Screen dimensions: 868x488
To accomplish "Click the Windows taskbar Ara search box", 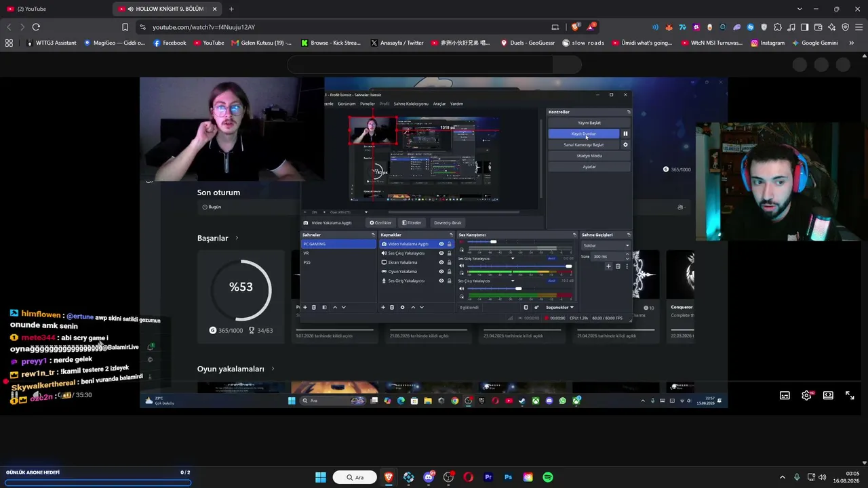I will (x=355, y=477).
